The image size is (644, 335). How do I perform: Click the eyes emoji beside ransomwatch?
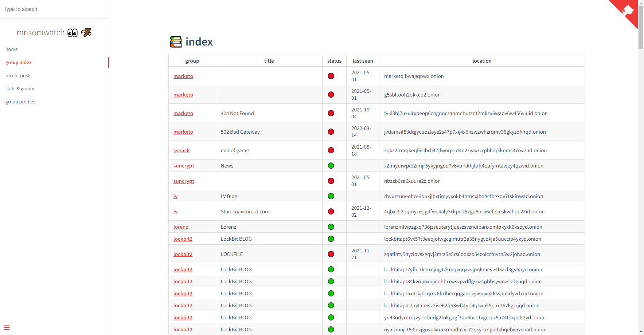pyautogui.click(x=73, y=33)
